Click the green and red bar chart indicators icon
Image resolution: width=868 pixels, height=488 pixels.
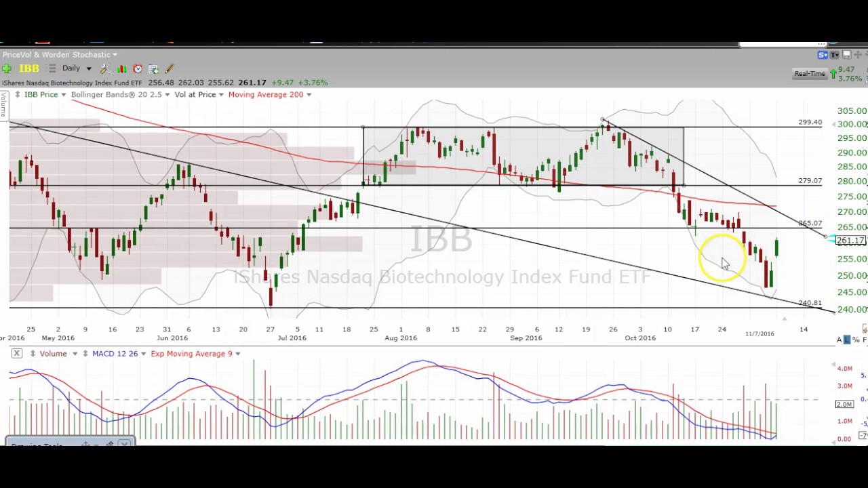click(x=121, y=68)
